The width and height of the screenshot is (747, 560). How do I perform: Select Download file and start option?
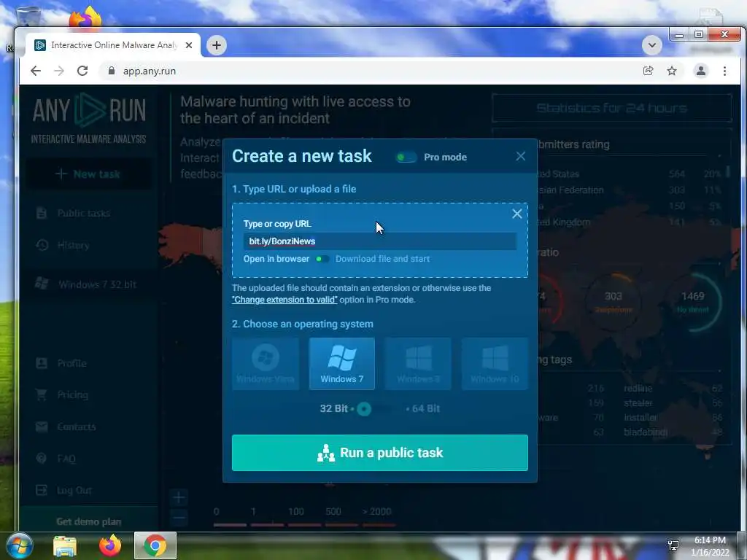pos(382,259)
